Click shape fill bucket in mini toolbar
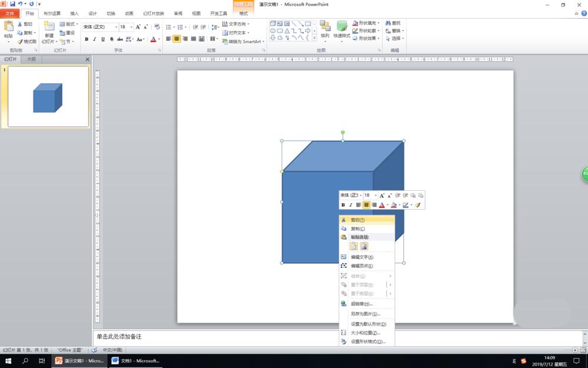The width and height of the screenshot is (588, 368). (x=394, y=205)
